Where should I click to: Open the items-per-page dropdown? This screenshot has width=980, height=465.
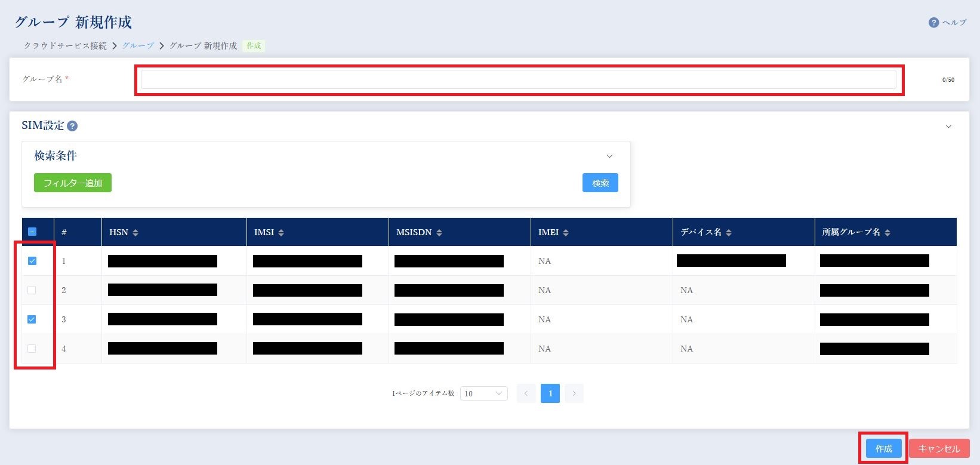tap(483, 393)
